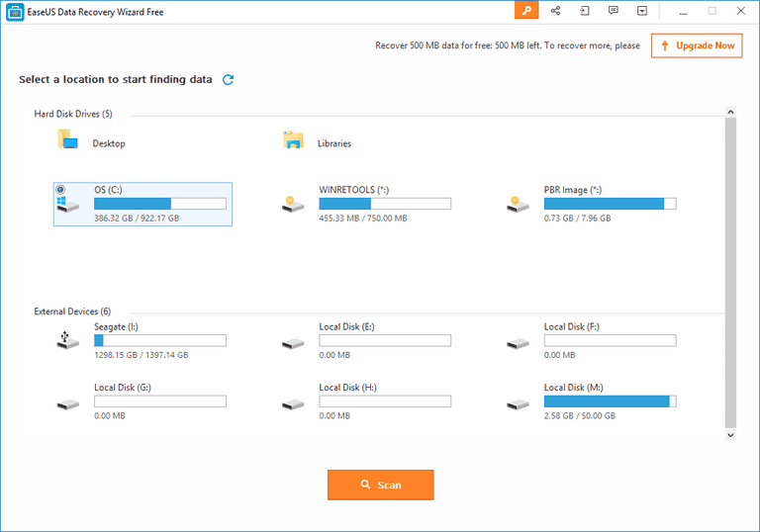
Task: Click the OS (C:) label
Action: click(x=108, y=190)
